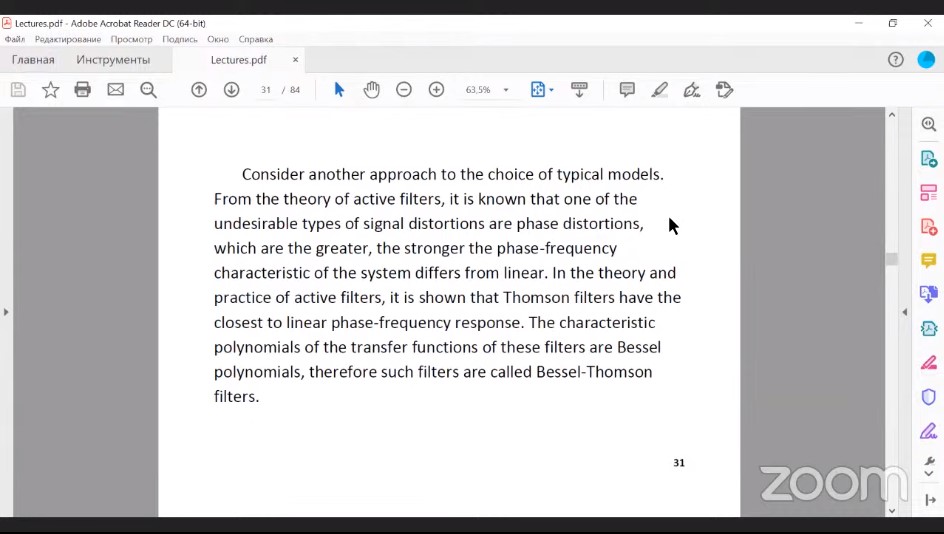The image size is (944, 534).
Task: Open Combine Files tool in right sidebar
Action: [x=928, y=294]
